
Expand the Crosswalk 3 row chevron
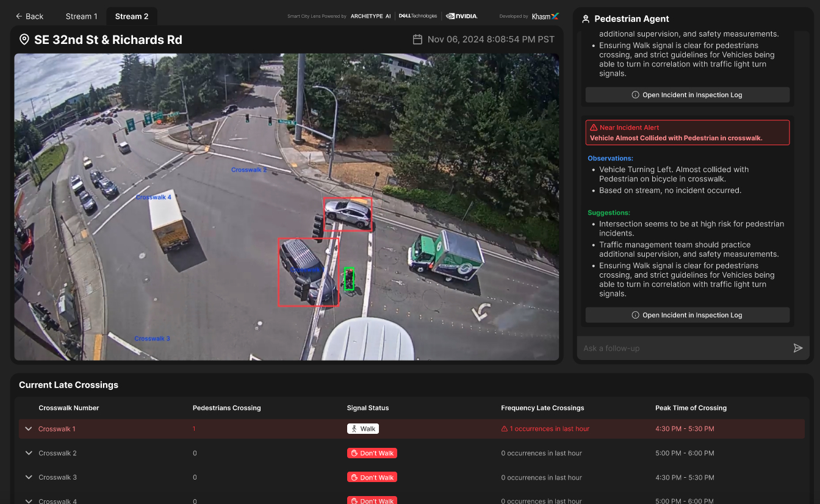click(x=28, y=477)
